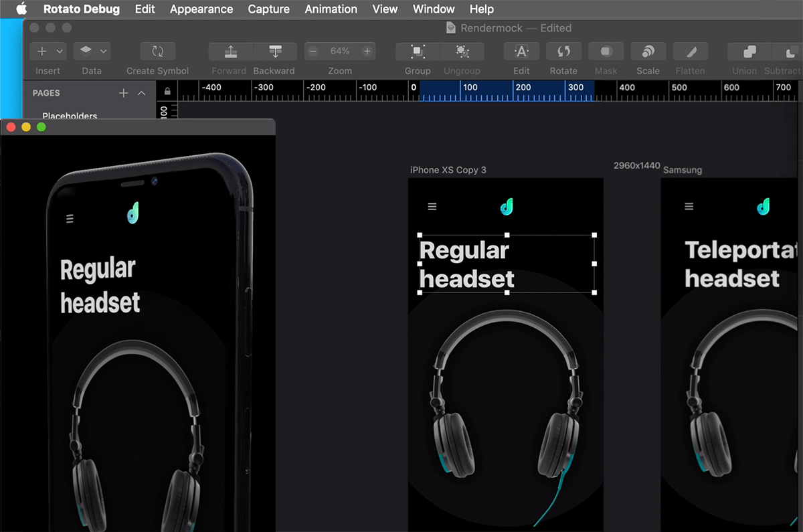Click the Rendermock document icon in the title bar
This screenshot has width=803, height=532.
(x=452, y=28)
